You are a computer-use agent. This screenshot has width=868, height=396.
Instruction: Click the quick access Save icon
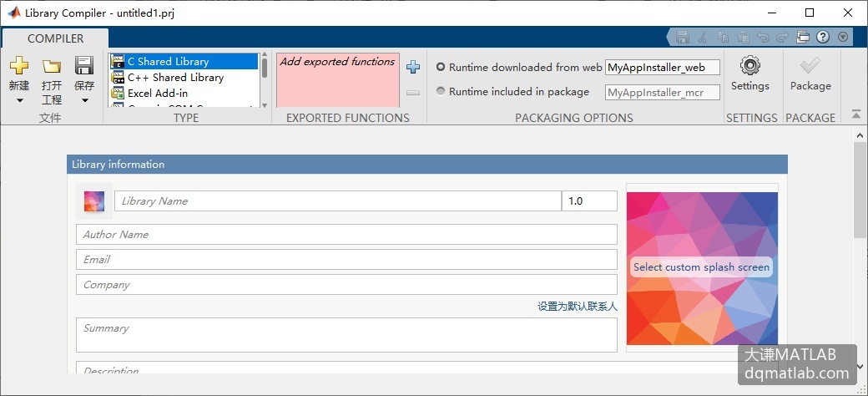(683, 37)
